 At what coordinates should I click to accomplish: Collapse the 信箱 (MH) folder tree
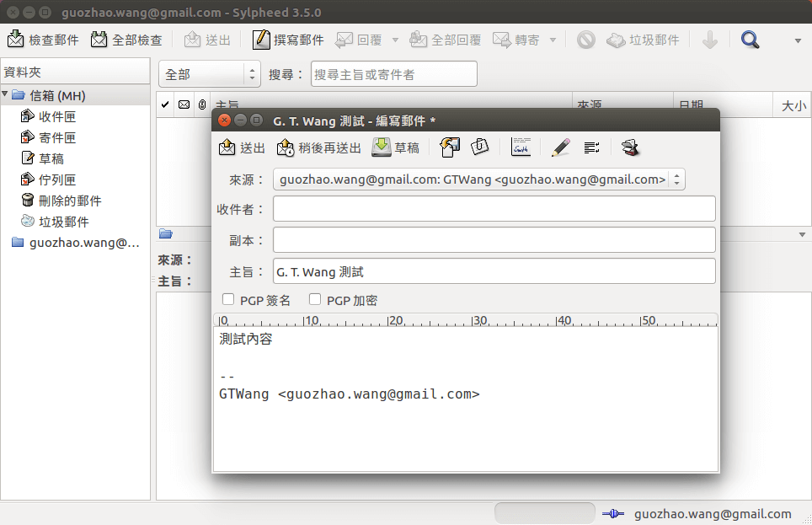pyautogui.click(x=8, y=95)
